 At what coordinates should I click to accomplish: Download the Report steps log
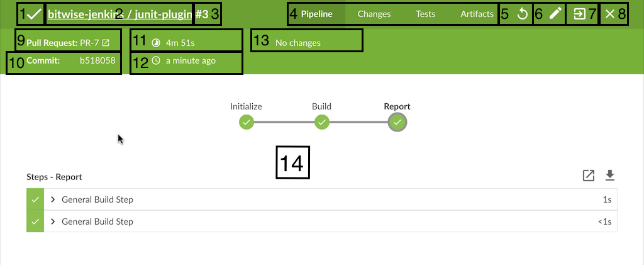tap(609, 176)
